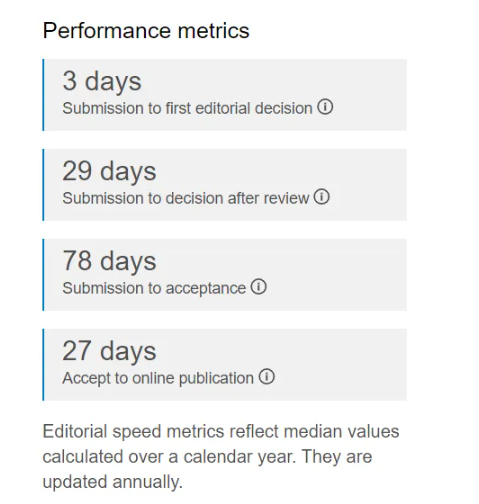Select 'Submission to decision after review' label
The image size is (479, 504).
(186, 198)
